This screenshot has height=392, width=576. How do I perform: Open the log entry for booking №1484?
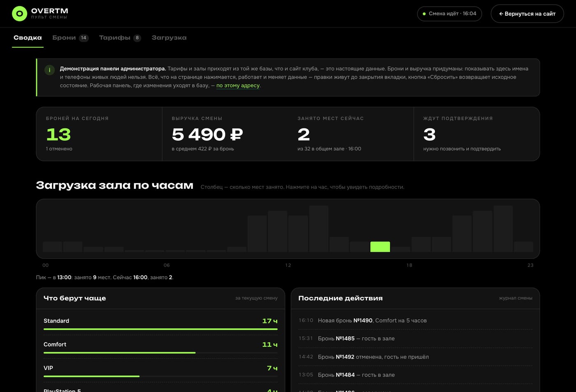pos(415,375)
